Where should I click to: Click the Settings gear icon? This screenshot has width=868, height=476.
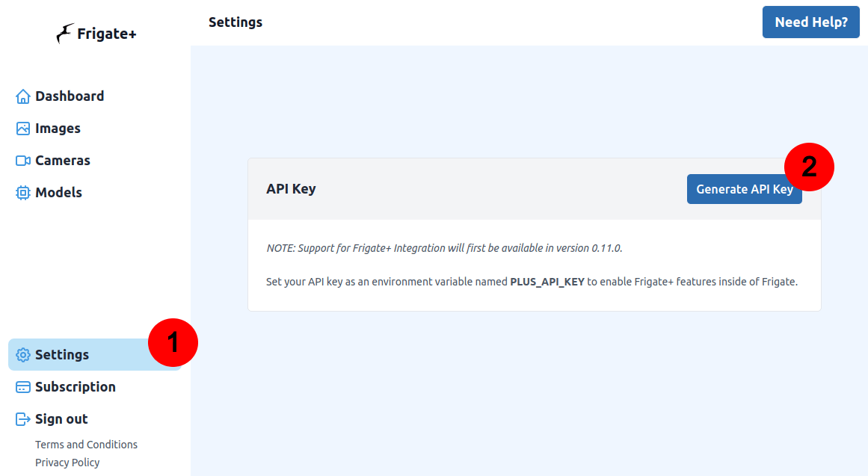pyautogui.click(x=22, y=354)
